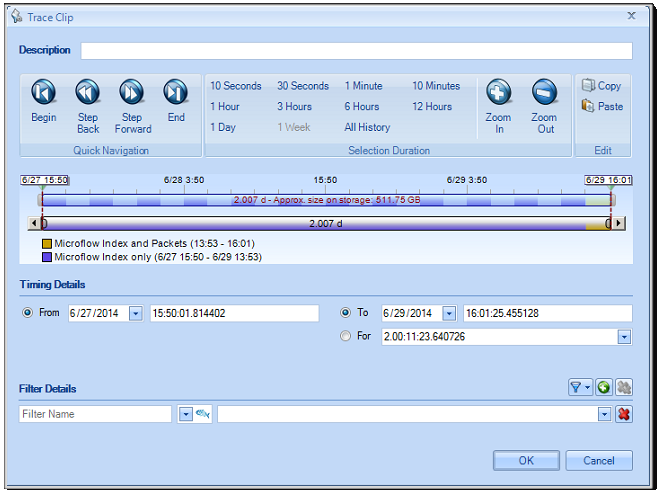Choose the For duration radio button
Viewport: 658px width, 490px height.
(346, 337)
